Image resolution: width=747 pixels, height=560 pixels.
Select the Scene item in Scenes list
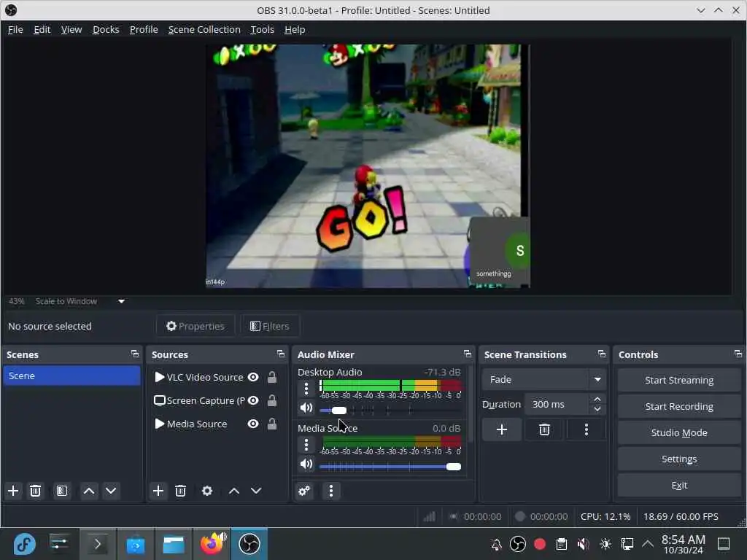tap(72, 376)
